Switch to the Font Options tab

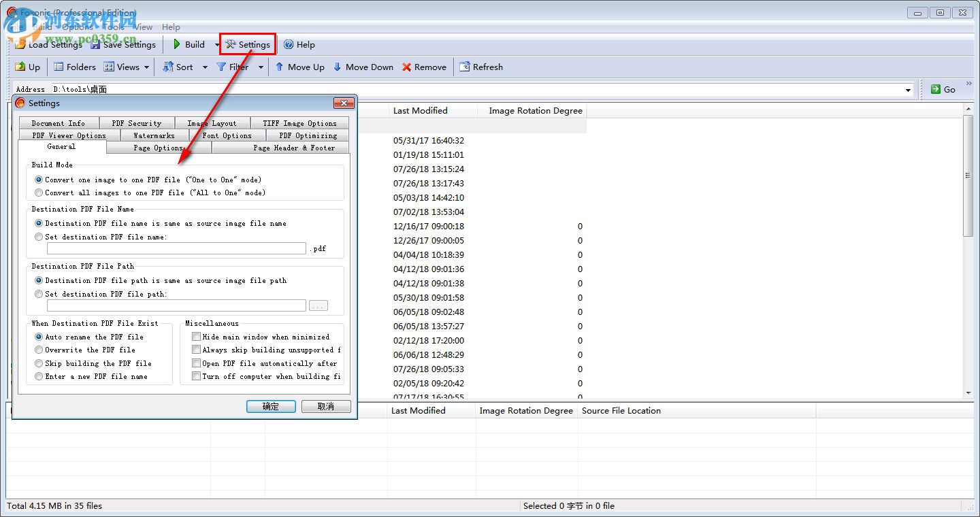click(227, 135)
